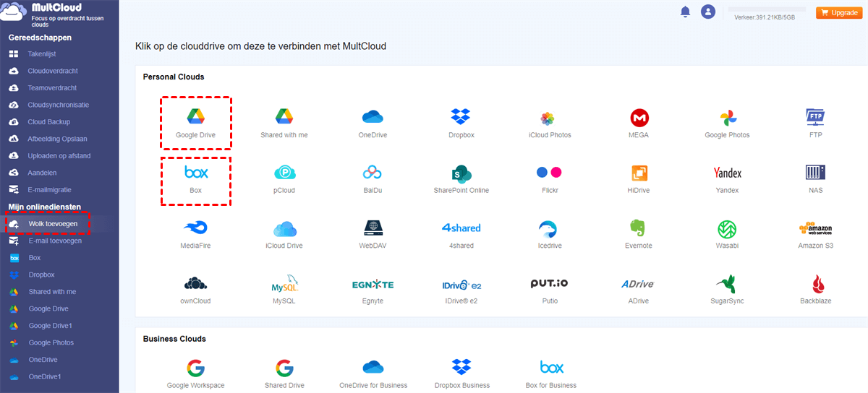The height and width of the screenshot is (393, 868).
Task: Select the BaiDu cloud
Action: click(x=372, y=178)
